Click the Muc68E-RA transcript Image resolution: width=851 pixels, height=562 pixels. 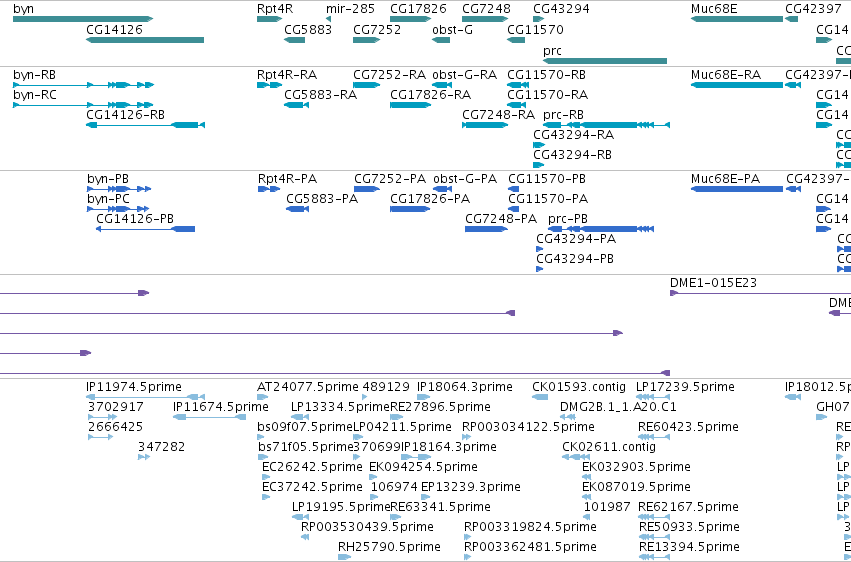pyautogui.click(x=737, y=85)
